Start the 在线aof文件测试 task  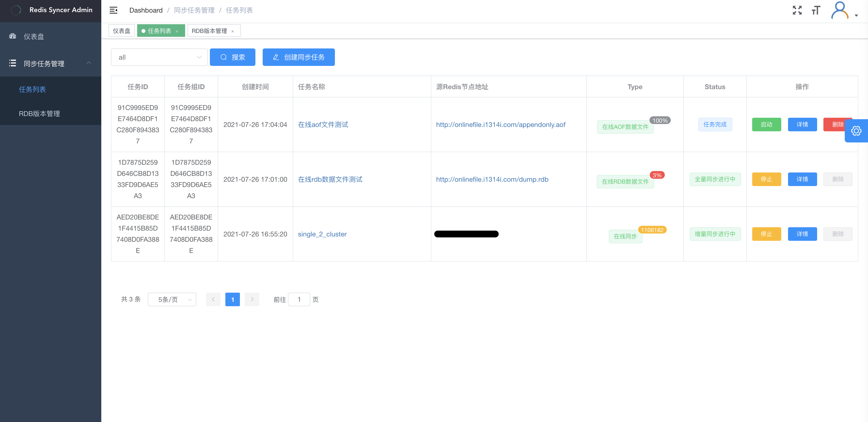pos(766,125)
